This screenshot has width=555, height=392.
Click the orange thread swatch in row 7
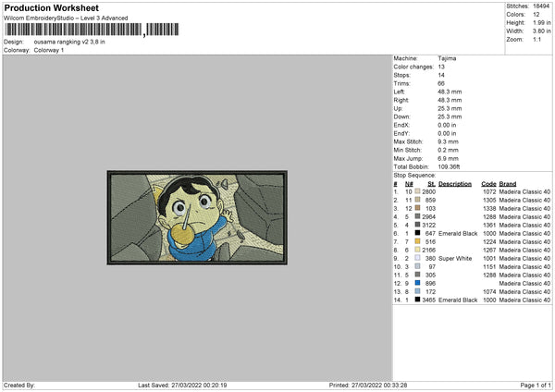pos(417,241)
